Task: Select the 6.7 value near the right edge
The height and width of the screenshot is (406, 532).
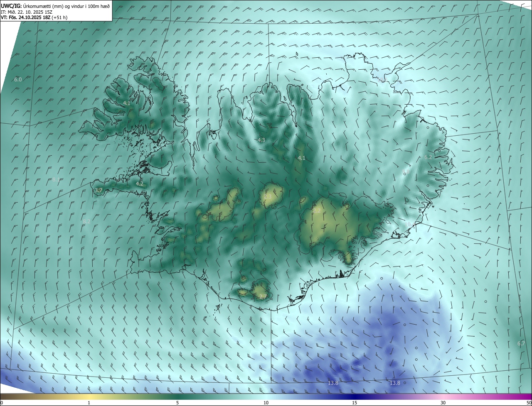Action: 521,343
